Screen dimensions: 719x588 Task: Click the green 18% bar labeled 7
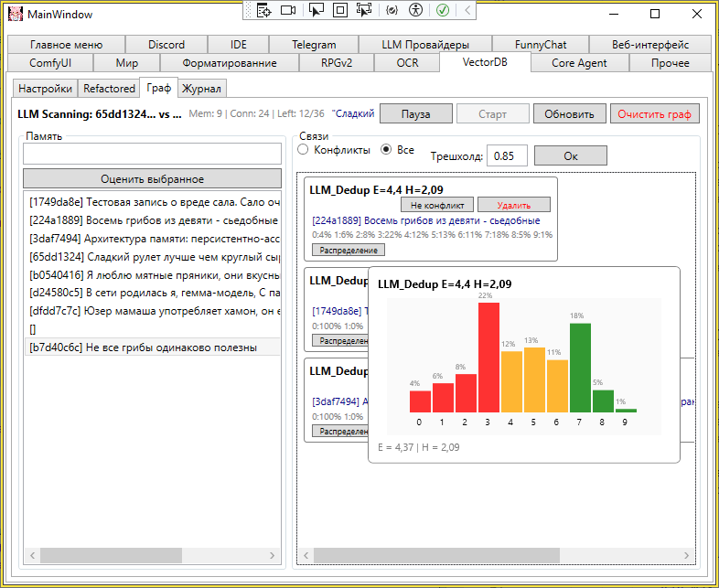click(x=580, y=368)
